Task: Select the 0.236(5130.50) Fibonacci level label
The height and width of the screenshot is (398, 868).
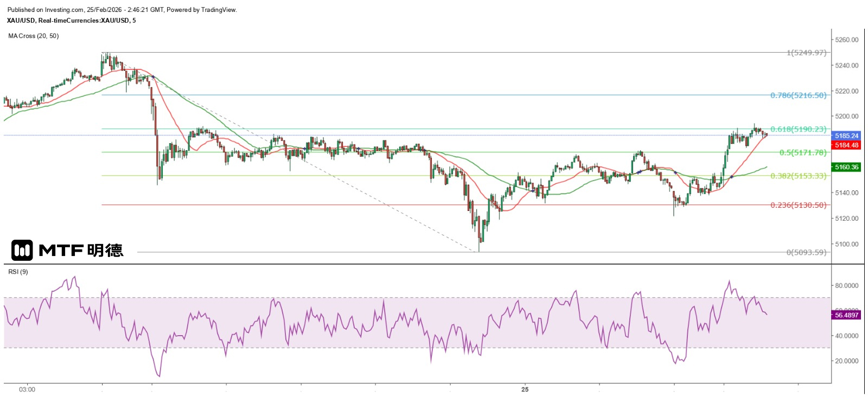Action: 798,205
